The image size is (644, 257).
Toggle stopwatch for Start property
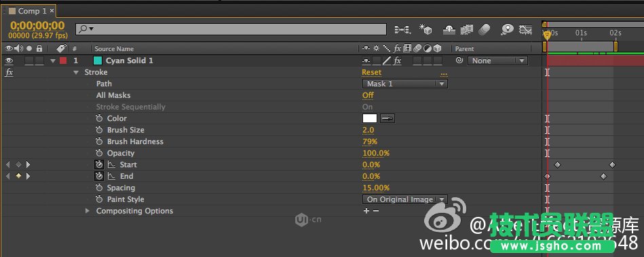pos(99,165)
